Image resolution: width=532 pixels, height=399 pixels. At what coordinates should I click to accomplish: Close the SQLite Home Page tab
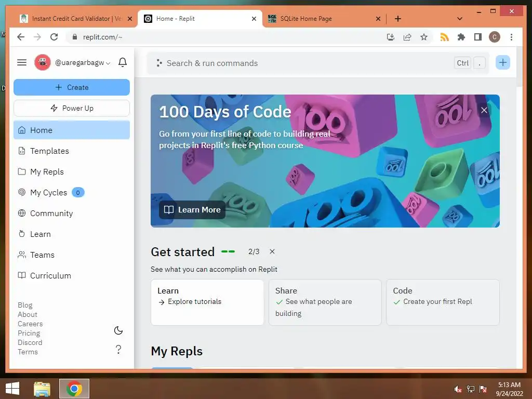coord(378,19)
